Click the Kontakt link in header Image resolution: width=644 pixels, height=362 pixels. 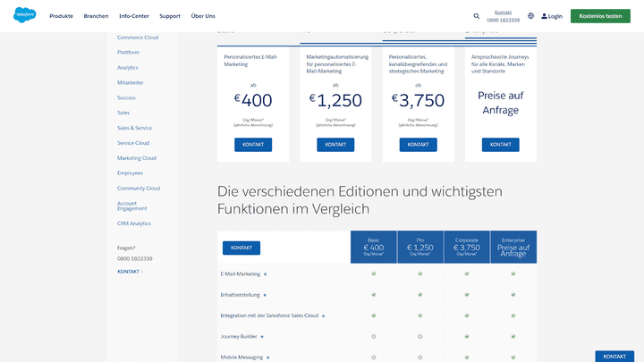[503, 13]
